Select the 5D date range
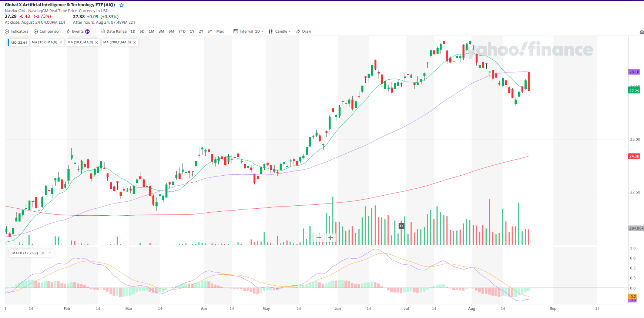Viewport: 644px width, 318px height. pyautogui.click(x=142, y=32)
